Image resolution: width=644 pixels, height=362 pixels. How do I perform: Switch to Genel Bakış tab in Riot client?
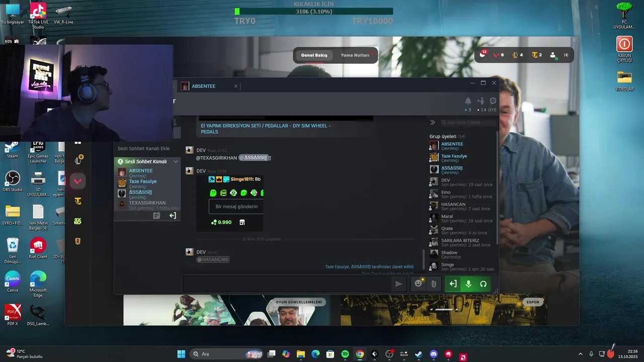pyautogui.click(x=314, y=55)
